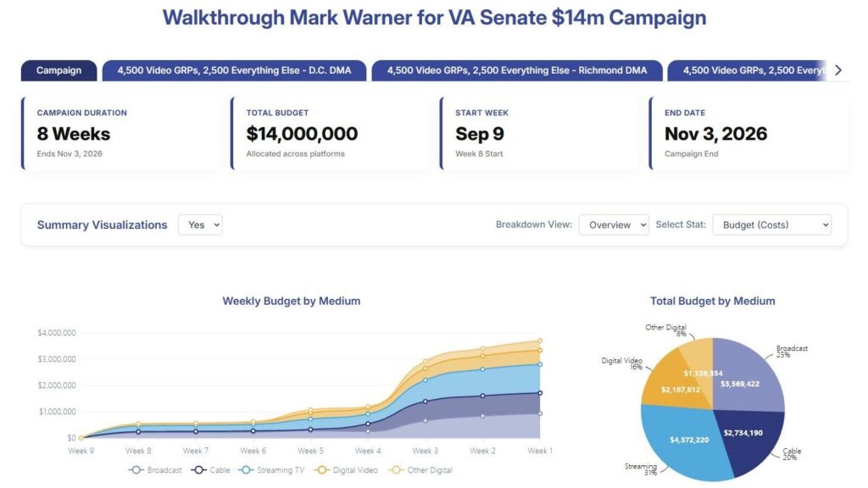Image resolution: width=868 pixels, height=488 pixels.
Task: Toggle Streaming TV series in legend
Action: pyautogui.click(x=271, y=469)
